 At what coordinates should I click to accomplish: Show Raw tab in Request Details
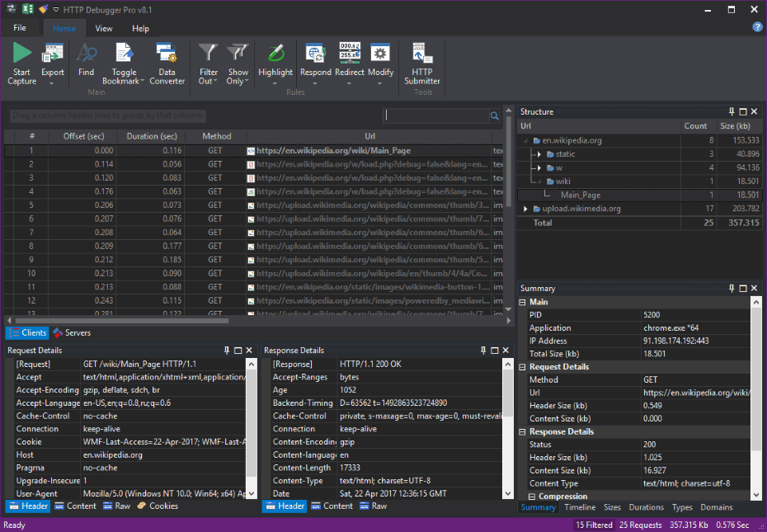coord(117,506)
